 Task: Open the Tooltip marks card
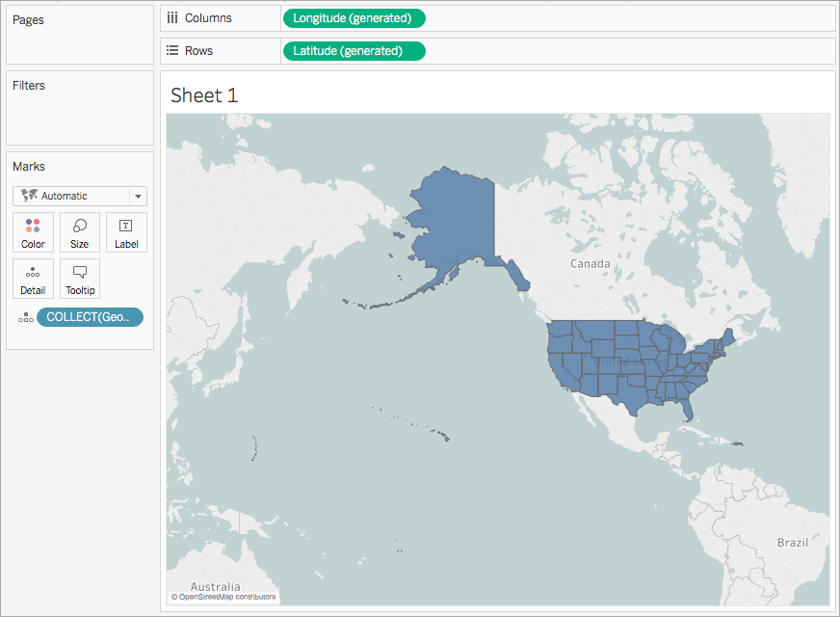[79, 279]
